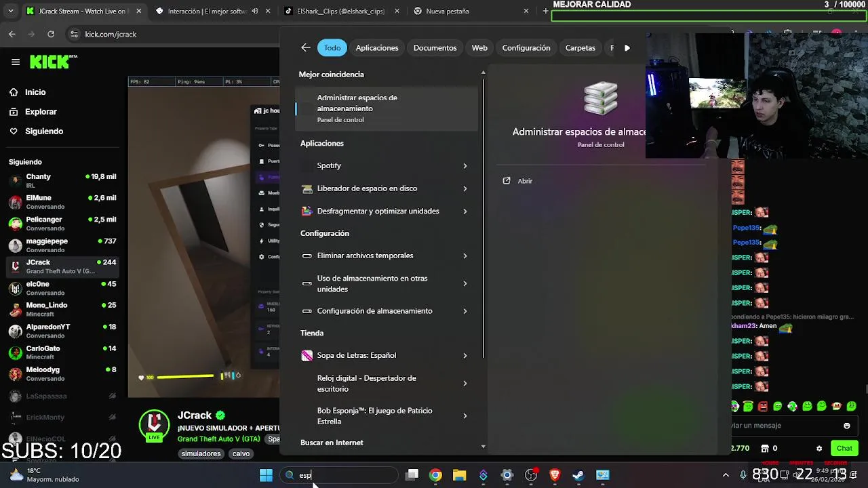Image resolution: width=868 pixels, height=488 pixels.
Task: Expand Eliminar archivos temporales chevron
Action: (465, 256)
